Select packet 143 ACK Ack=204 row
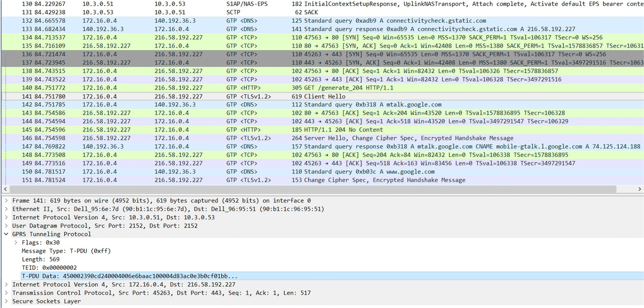Screen dimensions: 644x308 click(323, 113)
